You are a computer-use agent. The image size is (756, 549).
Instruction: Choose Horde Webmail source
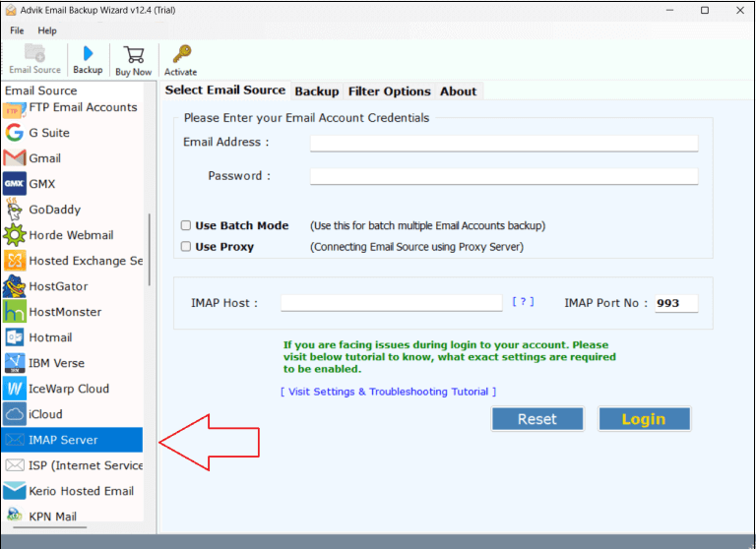pos(71,235)
